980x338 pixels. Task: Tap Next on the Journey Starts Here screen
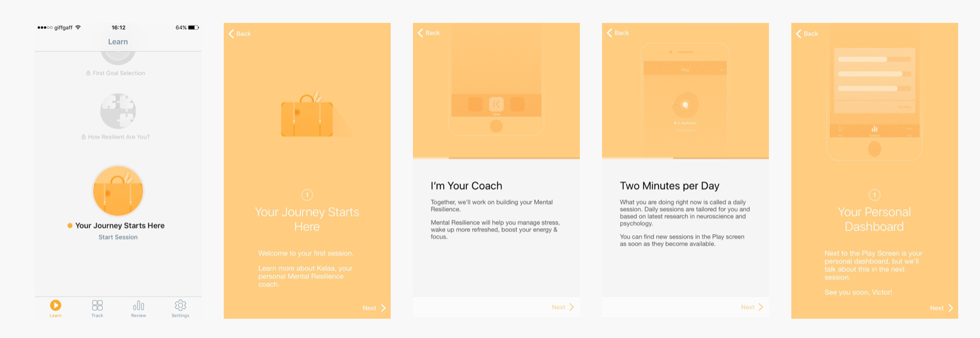coord(374,308)
